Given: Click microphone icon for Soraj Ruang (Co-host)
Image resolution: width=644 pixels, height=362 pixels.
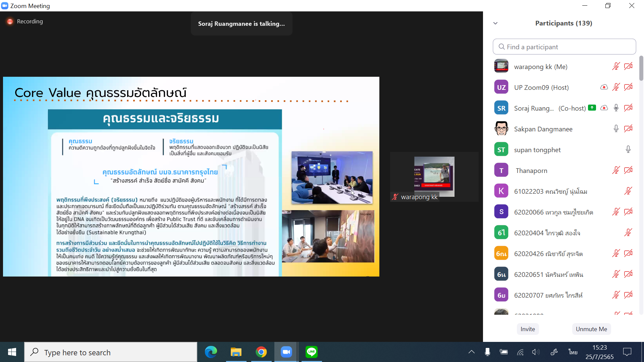Looking at the screenshot, I should [616, 108].
